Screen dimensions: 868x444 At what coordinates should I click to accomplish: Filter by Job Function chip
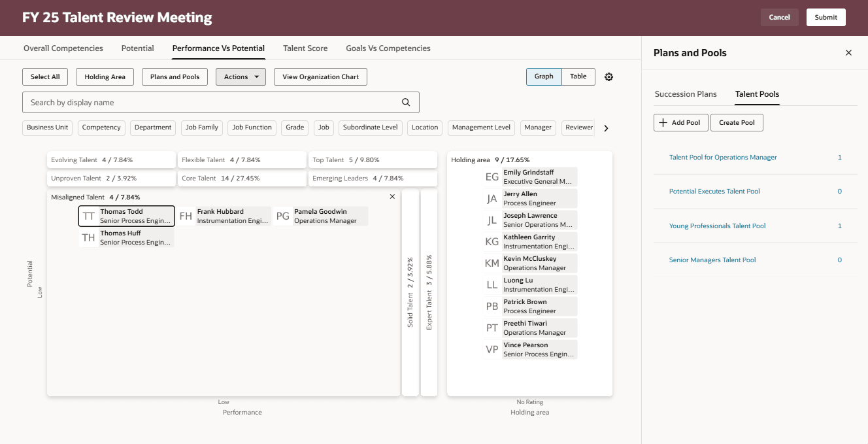(x=252, y=128)
